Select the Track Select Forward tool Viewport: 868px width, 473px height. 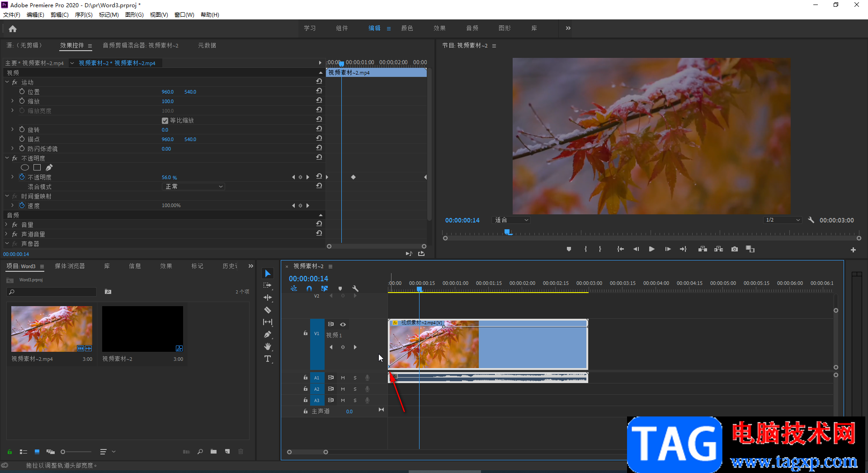(268, 285)
